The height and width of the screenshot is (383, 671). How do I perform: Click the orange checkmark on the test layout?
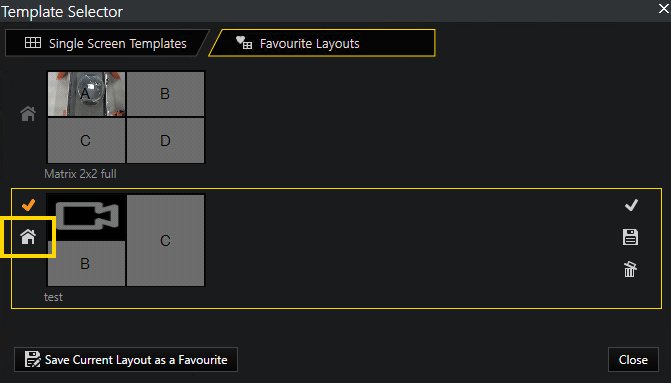point(29,205)
